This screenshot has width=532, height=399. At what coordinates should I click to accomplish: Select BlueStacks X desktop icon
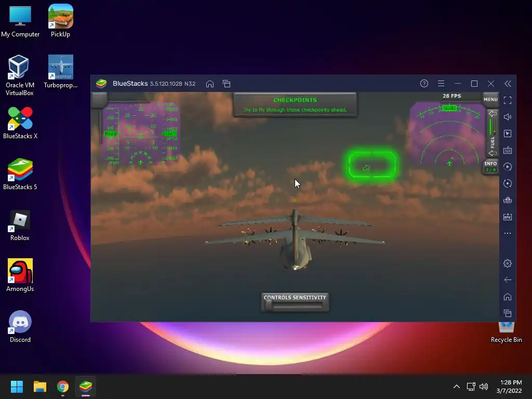pos(20,123)
